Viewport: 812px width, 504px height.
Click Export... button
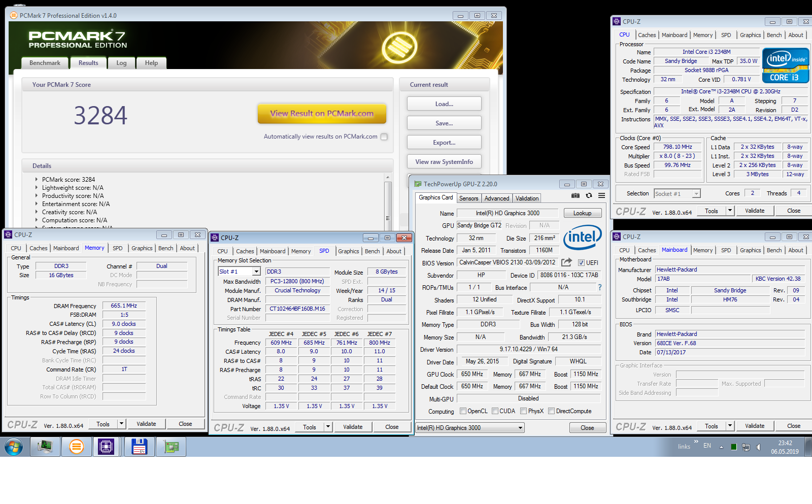click(444, 143)
